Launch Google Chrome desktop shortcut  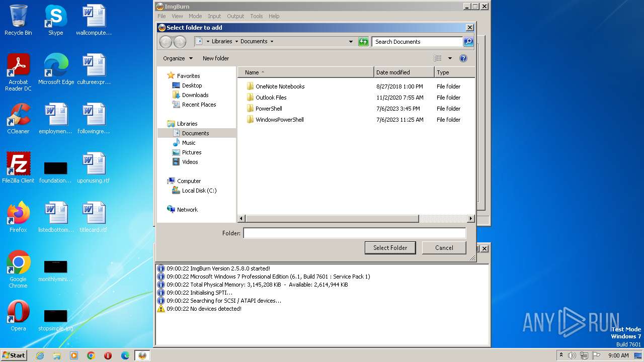point(18,269)
